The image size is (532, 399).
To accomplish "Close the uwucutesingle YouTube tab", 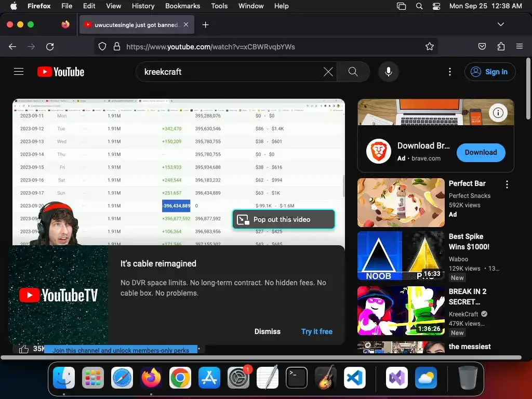I will tap(186, 24).
